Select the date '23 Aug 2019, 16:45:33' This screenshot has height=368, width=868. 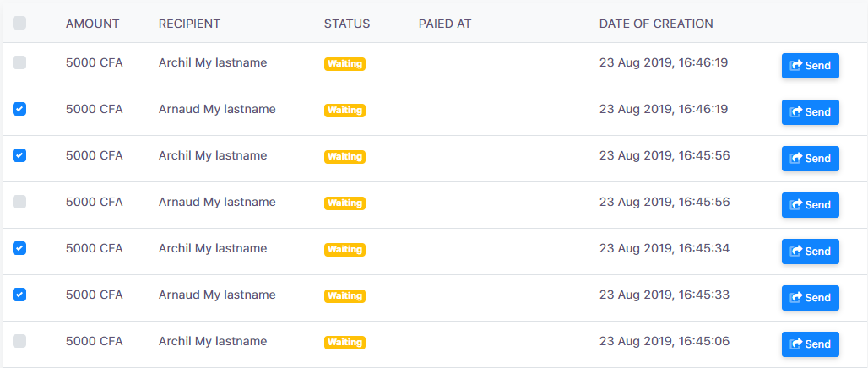(665, 295)
